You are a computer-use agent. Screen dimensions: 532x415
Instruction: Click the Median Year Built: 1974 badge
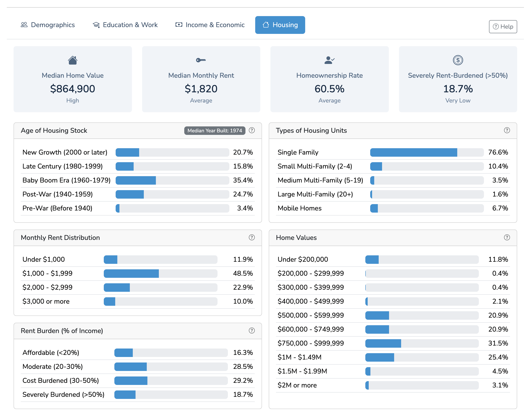point(215,131)
